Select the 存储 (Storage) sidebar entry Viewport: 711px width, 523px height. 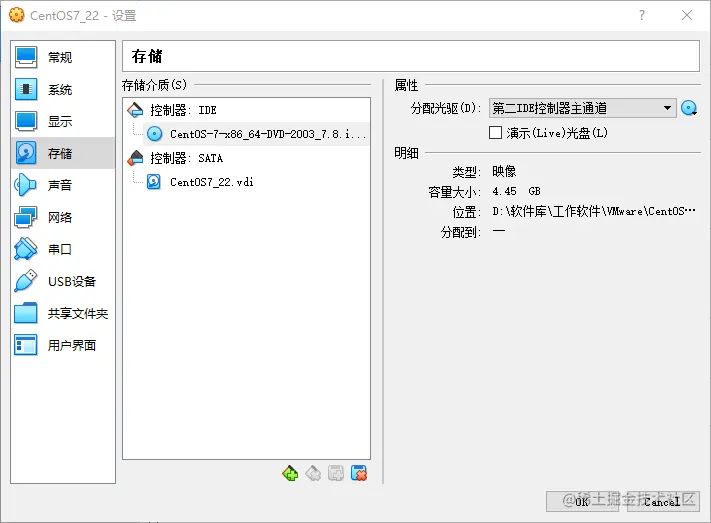[63, 153]
